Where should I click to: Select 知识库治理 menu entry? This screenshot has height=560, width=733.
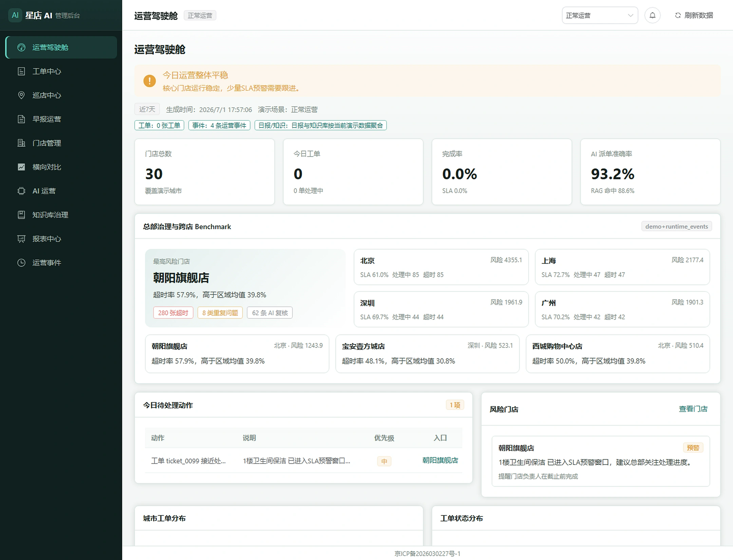pyautogui.click(x=61, y=215)
